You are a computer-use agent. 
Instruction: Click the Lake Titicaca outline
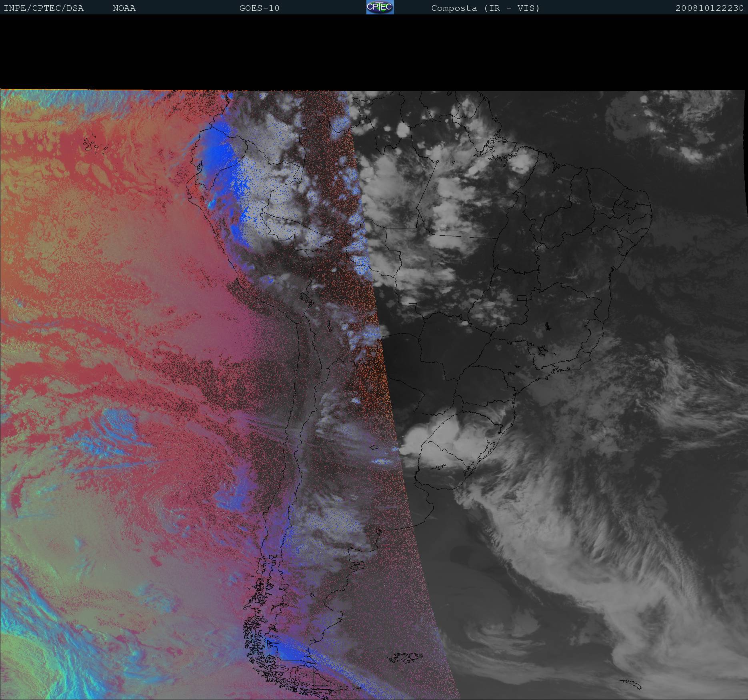click(305, 298)
